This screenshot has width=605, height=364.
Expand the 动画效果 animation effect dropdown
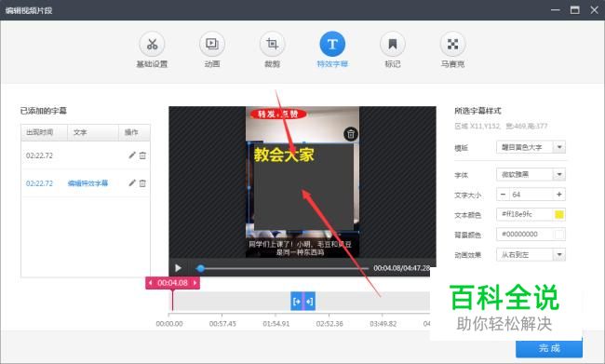[559, 254]
